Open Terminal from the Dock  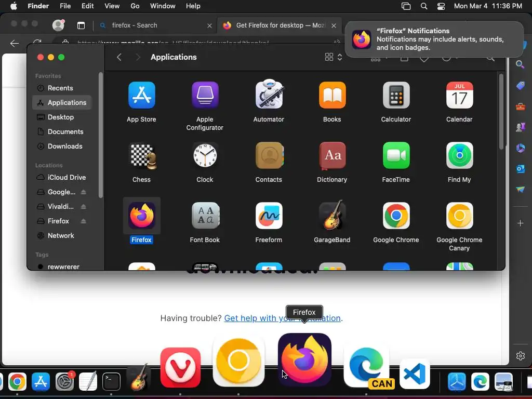(x=111, y=381)
